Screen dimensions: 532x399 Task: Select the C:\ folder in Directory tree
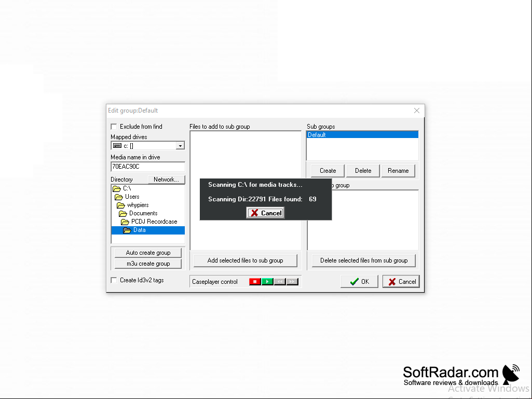pos(127,188)
